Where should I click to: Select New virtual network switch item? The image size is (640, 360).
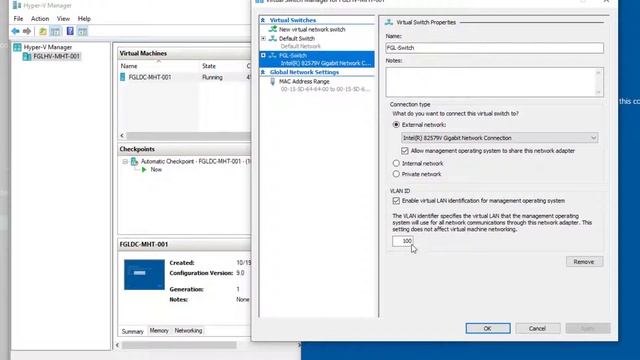(x=312, y=29)
